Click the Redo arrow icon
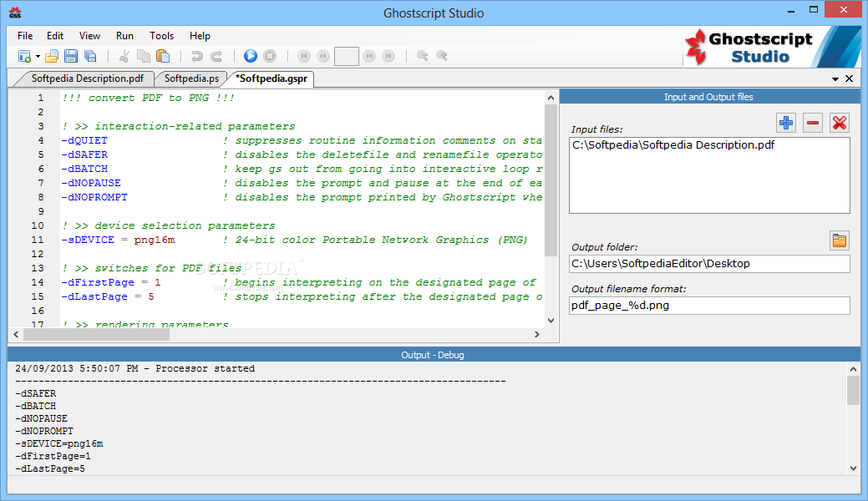The image size is (868, 501). coord(216,56)
